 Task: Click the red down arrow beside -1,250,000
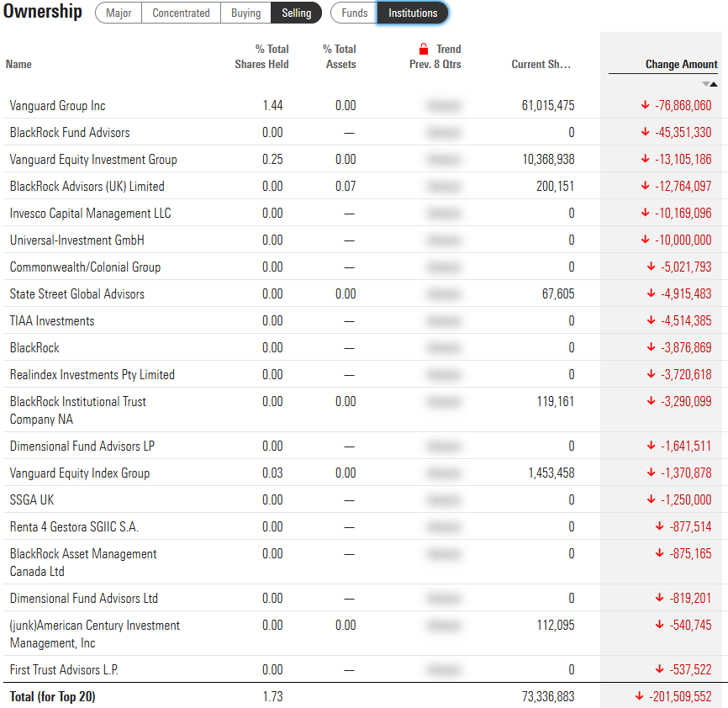coord(651,499)
